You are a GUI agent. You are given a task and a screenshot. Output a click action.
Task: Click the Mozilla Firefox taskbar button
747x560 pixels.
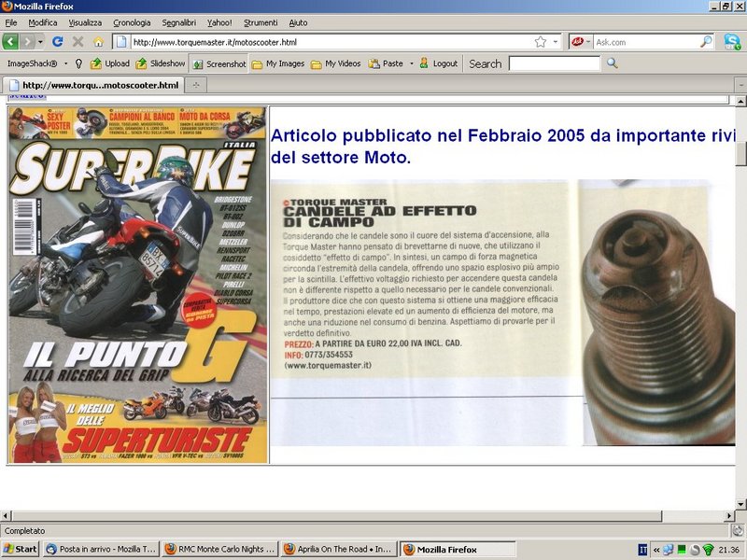458,549
